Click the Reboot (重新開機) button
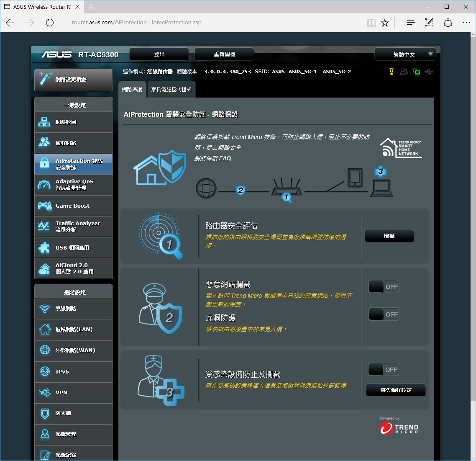This screenshot has height=461, width=476. click(x=224, y=54)
